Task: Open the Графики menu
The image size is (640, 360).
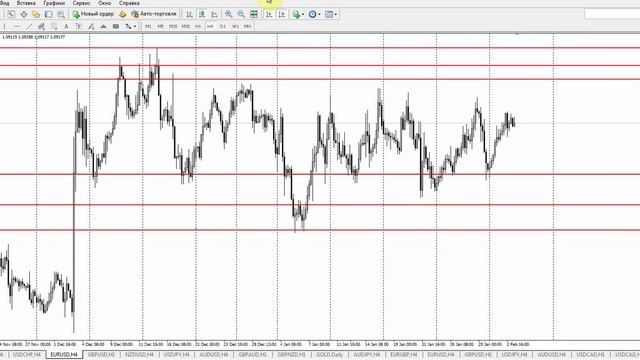Action: pos(54,3)
